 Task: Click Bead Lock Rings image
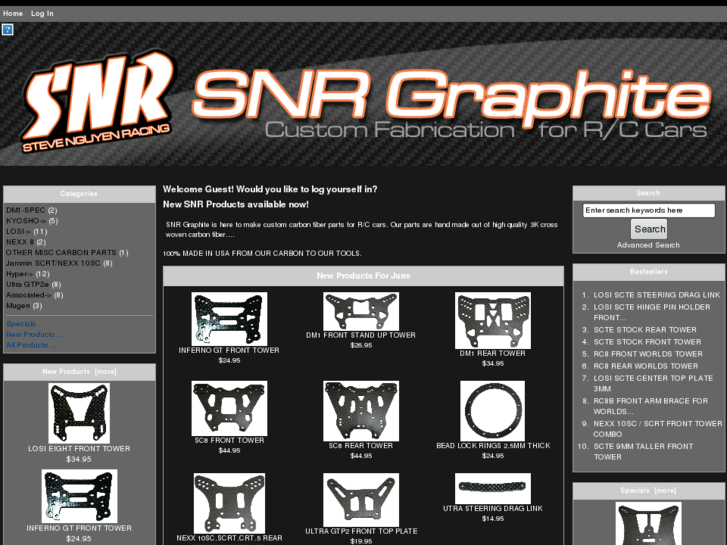[492, 411]
